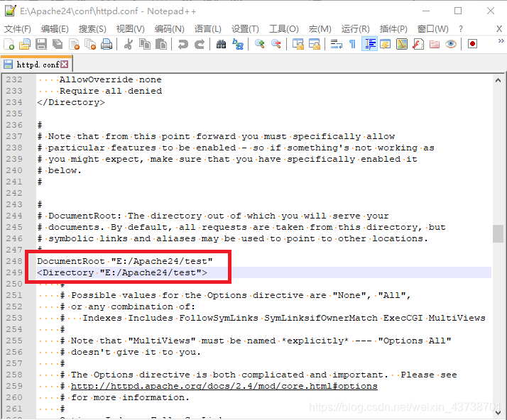Maximize the Notepad++ window

458,11
